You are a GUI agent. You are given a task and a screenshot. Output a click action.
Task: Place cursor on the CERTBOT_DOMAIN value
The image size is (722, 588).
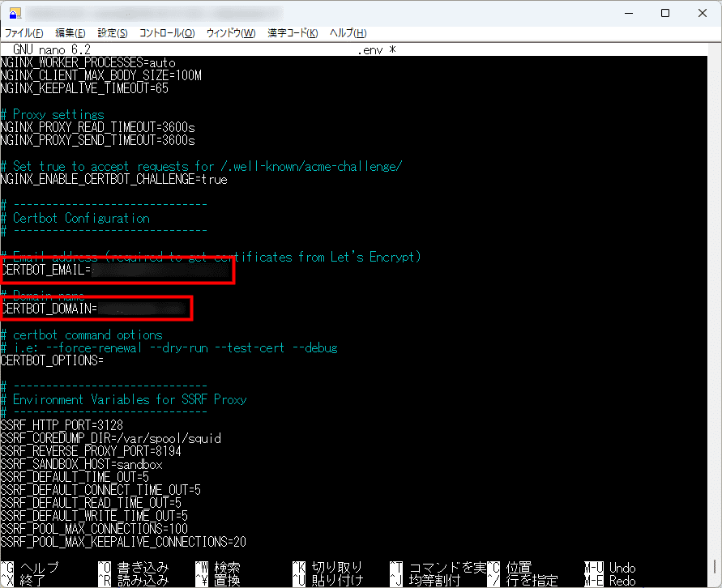(142, 309)
